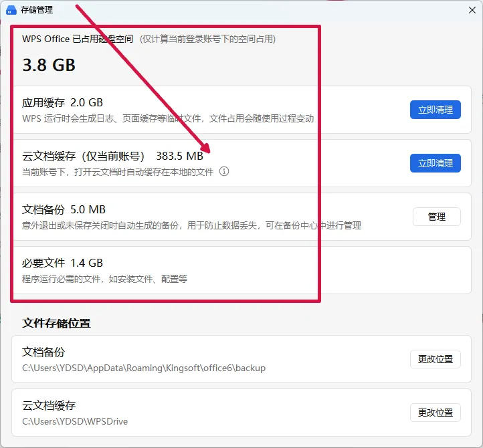Click 更改位置 for 文档备份 path

(x=436, y=359)
